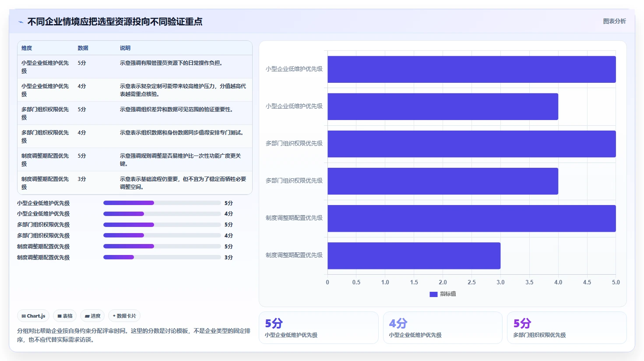The height and width of the screenshot is (361, 644).
Task: Click the 3.0 x-axis tick label
Action: 500,282
